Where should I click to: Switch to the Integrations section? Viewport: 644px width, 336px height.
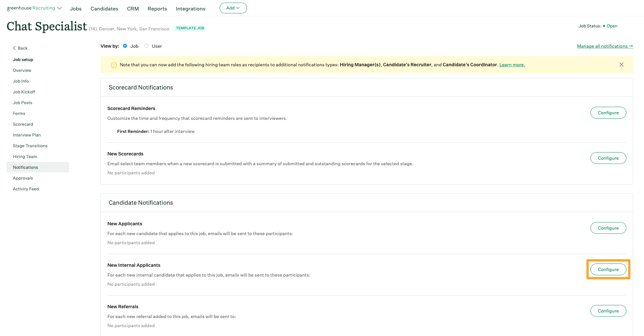(x=190, y=8)
